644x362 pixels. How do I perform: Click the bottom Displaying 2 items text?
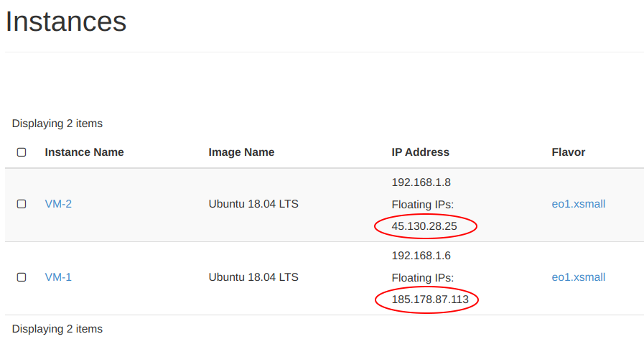click(57, 329)
